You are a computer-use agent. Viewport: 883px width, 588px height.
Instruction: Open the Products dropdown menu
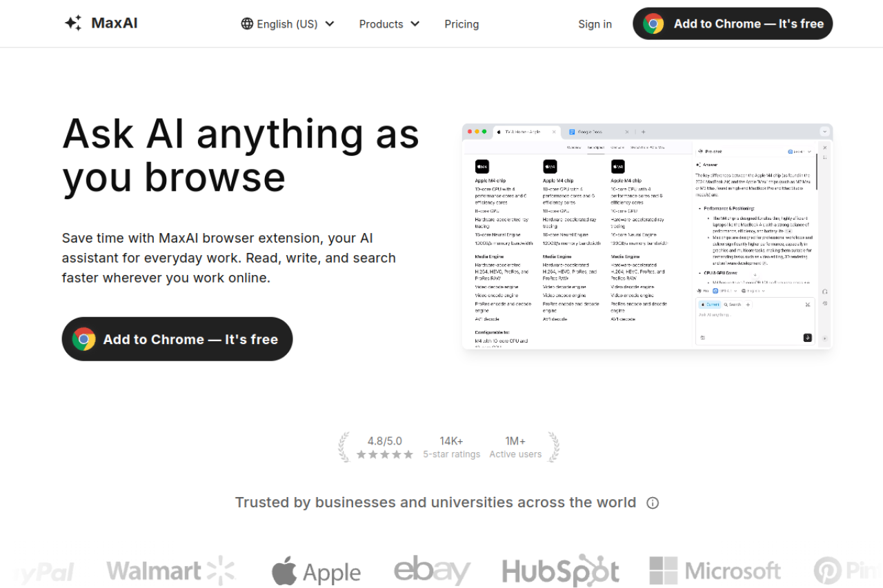coord(389,23)
